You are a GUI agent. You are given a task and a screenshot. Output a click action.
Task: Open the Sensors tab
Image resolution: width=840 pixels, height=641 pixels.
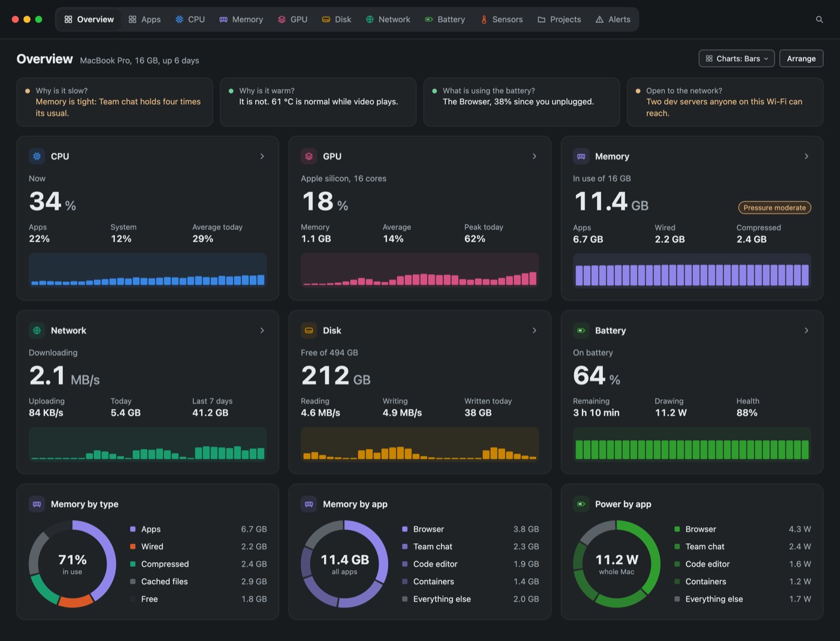click(x=501, y=19)
